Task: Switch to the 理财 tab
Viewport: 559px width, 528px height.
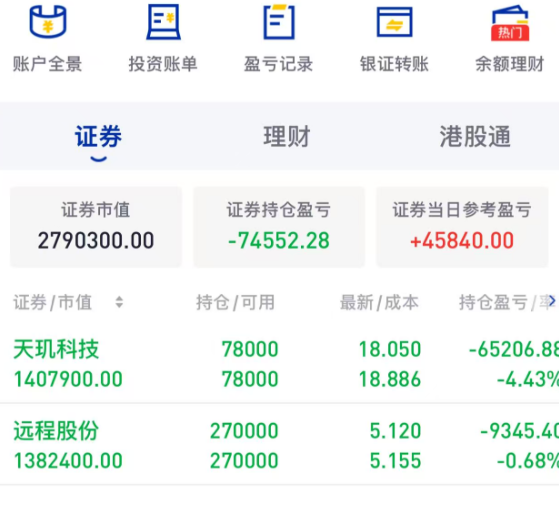Action: click(x=287, y=137)
